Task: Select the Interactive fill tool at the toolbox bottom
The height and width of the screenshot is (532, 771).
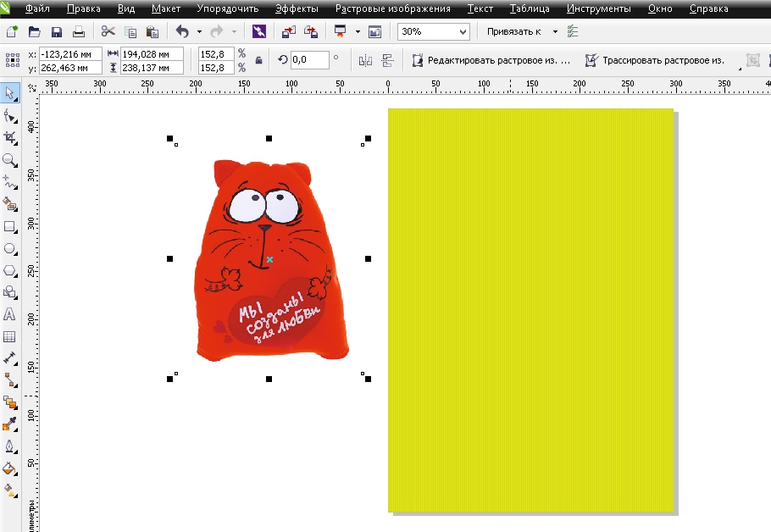Action: point(10,490)
